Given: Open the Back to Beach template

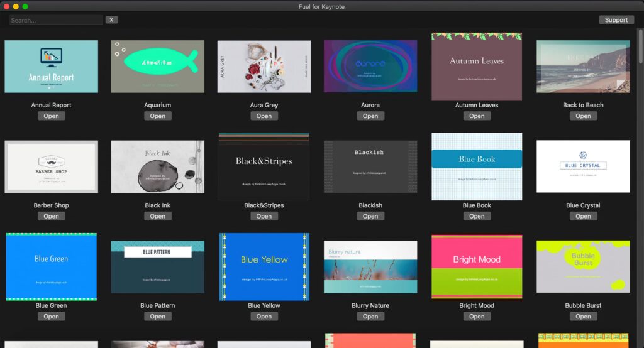Looking at the screenshot, I should (x=583, y=116).
